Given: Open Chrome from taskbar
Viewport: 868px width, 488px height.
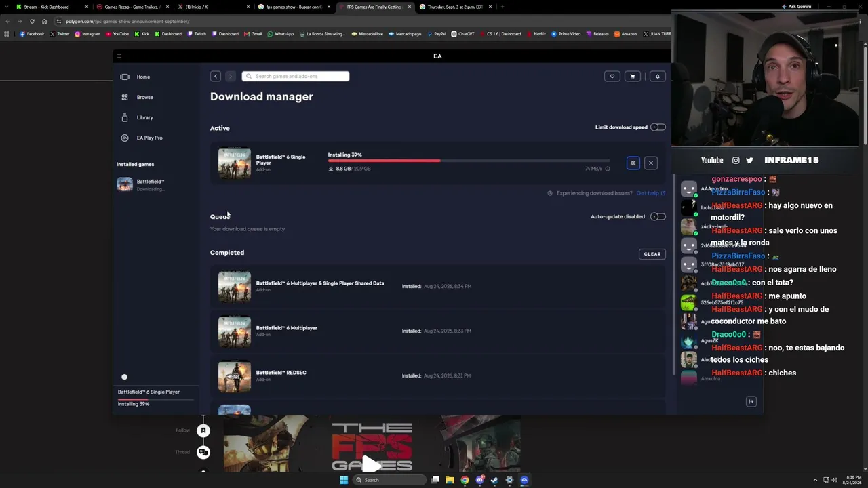Looking at the screenshot, I should pyautogui.click(x=465, y=480).
